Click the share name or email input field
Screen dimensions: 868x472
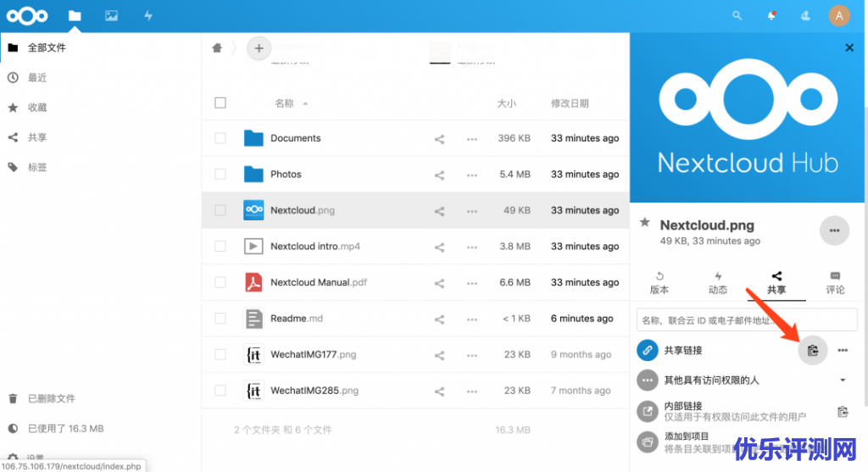click(747, 320)
